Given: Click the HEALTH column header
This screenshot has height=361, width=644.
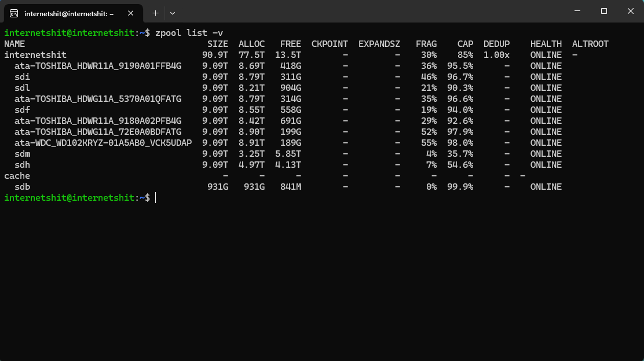Looking at the screenshot, I should tap(546, 44).
